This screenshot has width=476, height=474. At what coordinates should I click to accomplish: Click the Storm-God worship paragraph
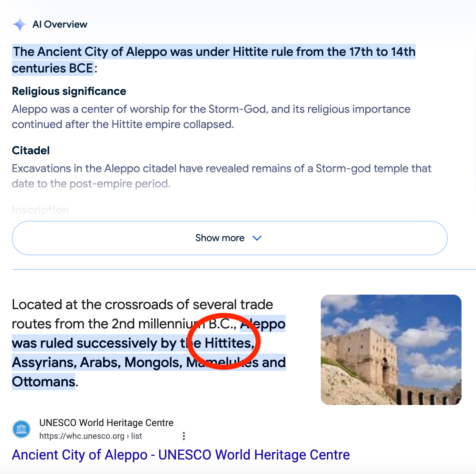click(x=211, y=117)
